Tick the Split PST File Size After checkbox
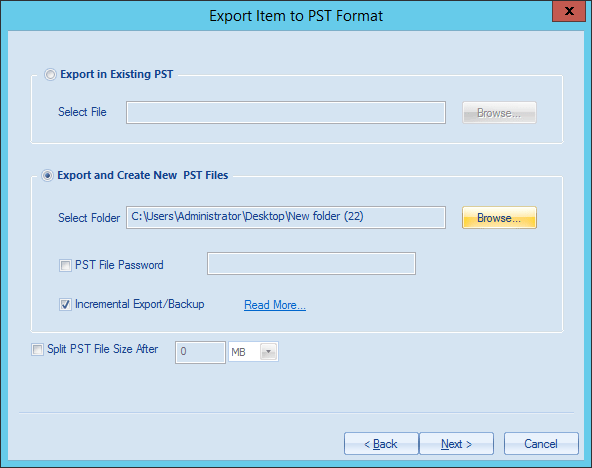The width and height of the screenshot is (592, 468). (37, 349)
